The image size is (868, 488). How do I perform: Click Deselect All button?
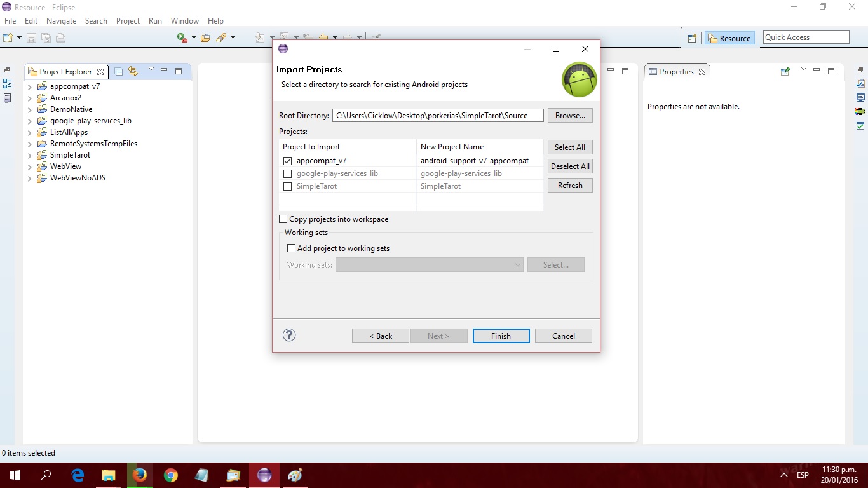point(570,166)
